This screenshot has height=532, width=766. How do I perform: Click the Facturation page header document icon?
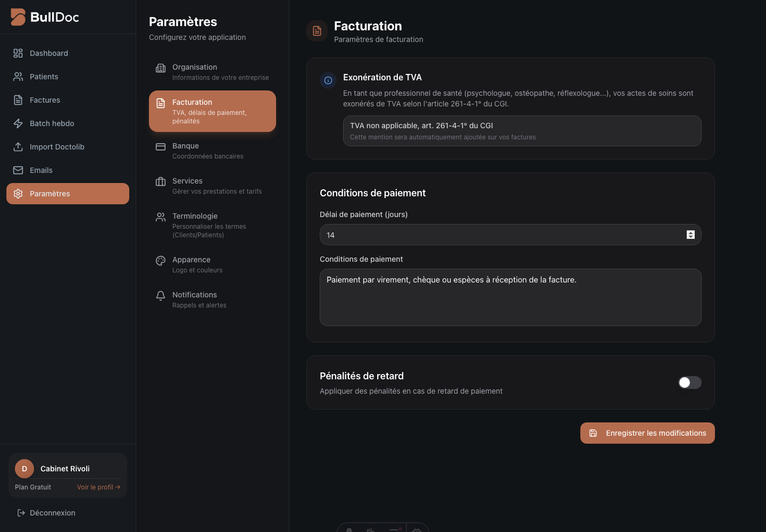[317, 31]
